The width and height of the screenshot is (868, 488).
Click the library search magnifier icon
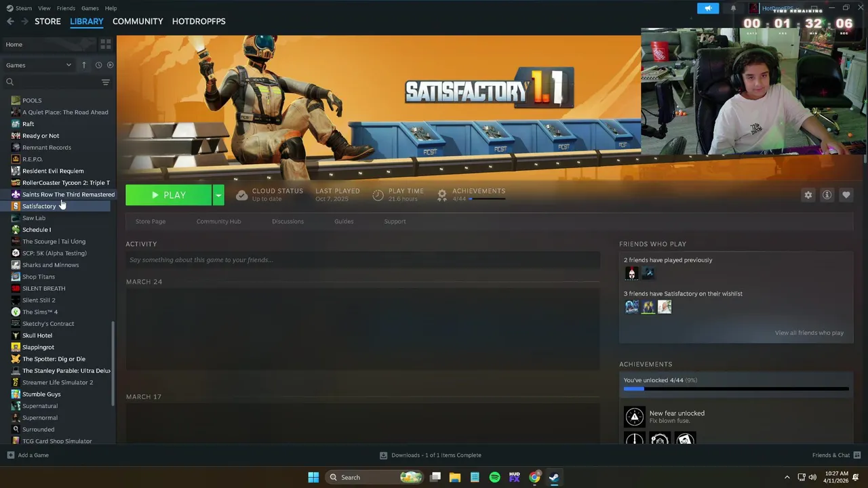pyautogui.click(x=9, y=82)
